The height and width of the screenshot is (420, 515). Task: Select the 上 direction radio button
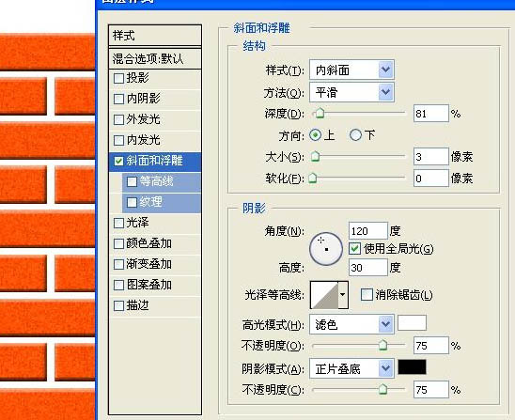coord(316,135)
